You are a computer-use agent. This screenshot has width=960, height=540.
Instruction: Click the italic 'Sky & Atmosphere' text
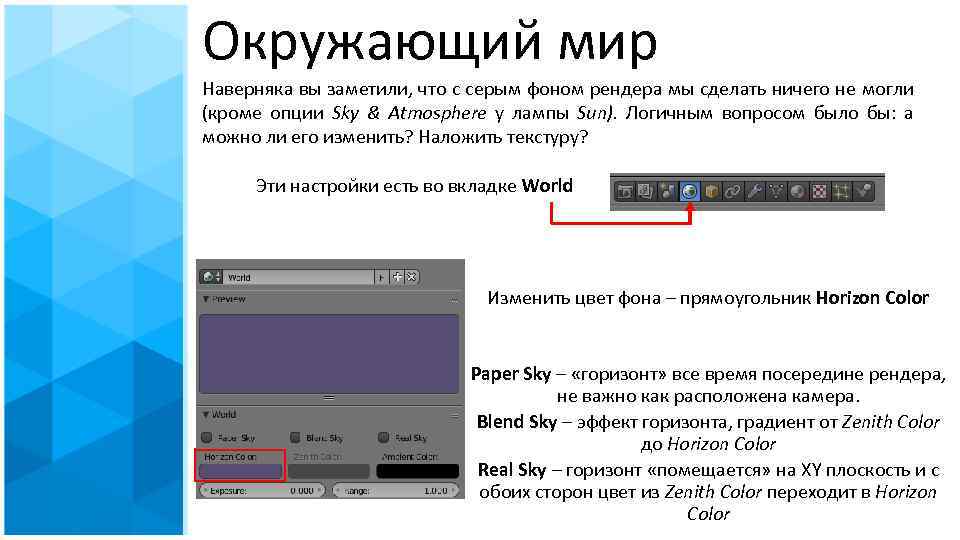click(x=410, y=113)
